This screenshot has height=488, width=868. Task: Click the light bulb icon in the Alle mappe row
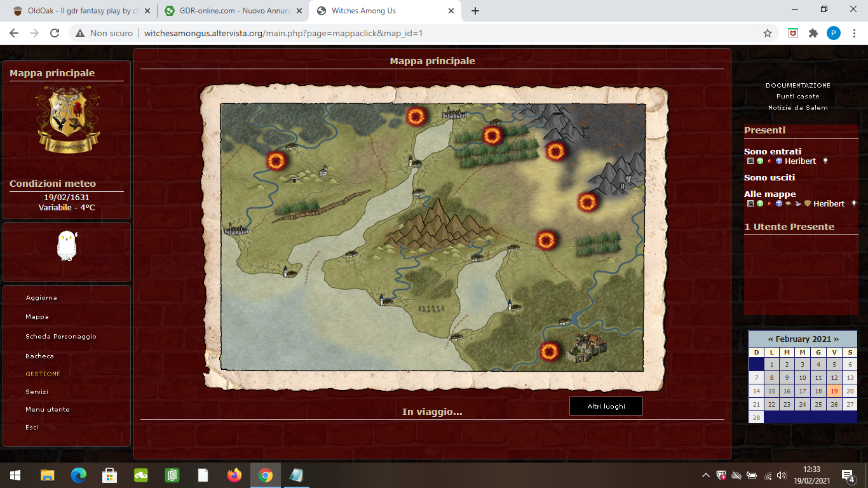tap(854, 203)
